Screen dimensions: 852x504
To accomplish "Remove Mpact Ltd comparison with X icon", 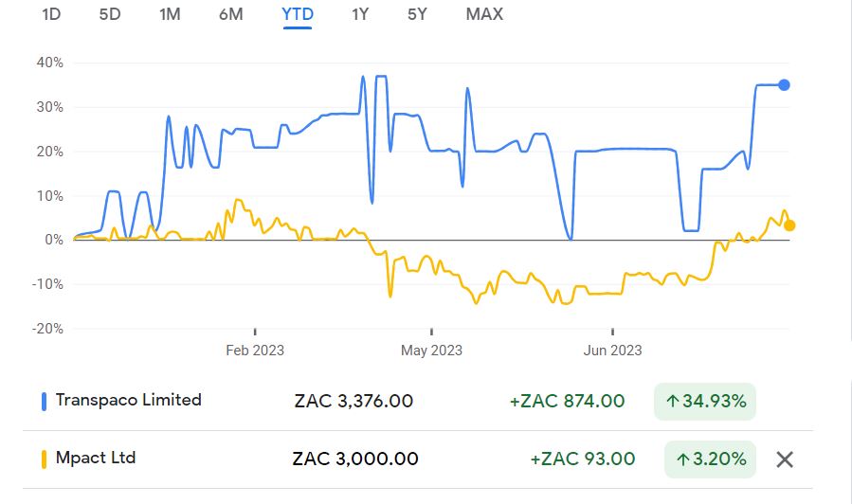I will (x=785, y=459).
